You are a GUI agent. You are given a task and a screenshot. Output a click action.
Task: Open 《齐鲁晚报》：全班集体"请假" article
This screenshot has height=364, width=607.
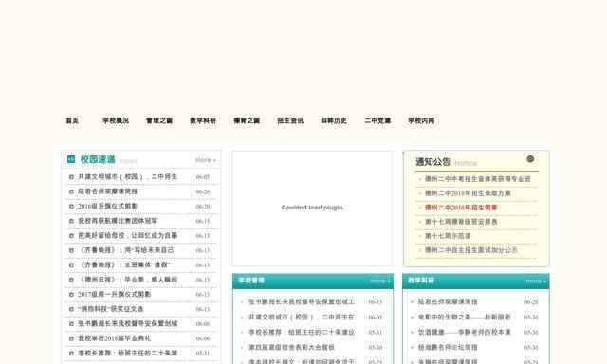coord(124,265)
